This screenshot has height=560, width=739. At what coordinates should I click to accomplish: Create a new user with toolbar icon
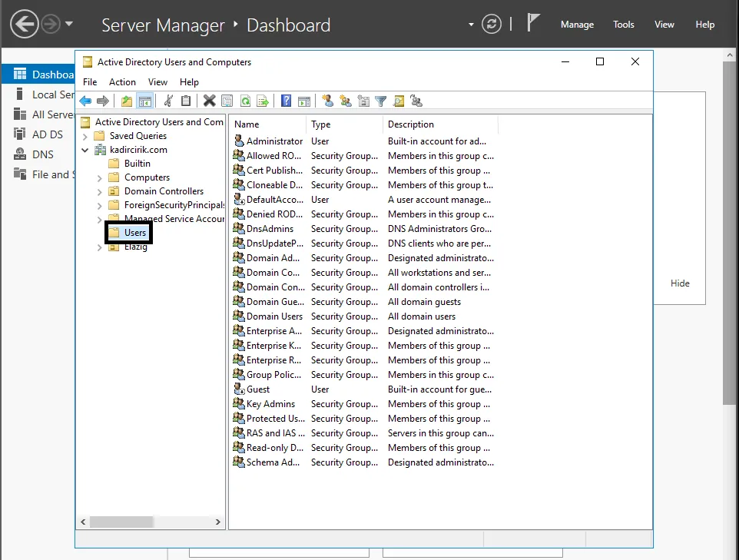click(327, 101)
